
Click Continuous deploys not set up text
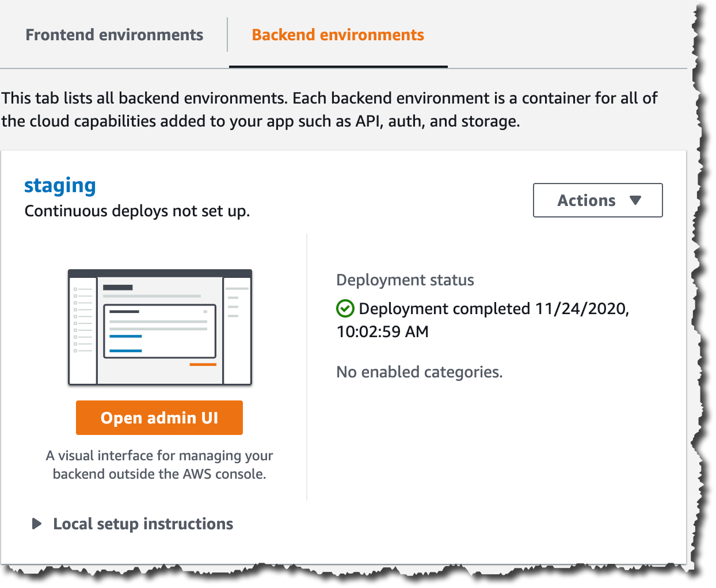tap(137, 211)
